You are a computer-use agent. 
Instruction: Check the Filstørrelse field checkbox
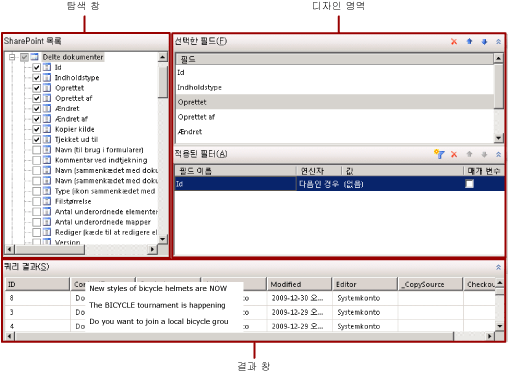coord(36,202)
